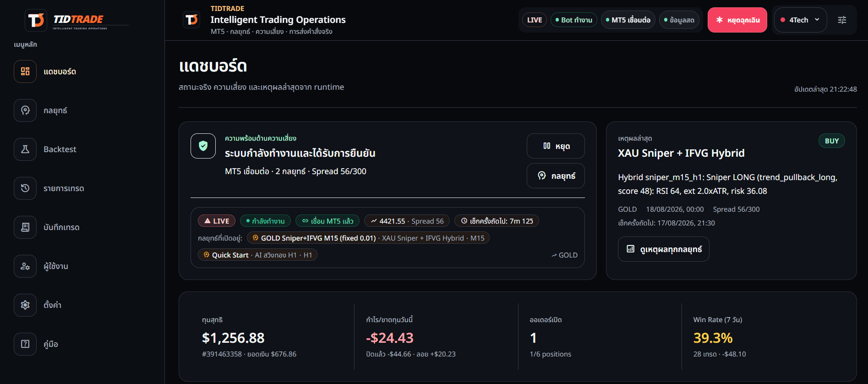Click the manual question-mark icon
The image size is (868, 384).
[25, 344]
